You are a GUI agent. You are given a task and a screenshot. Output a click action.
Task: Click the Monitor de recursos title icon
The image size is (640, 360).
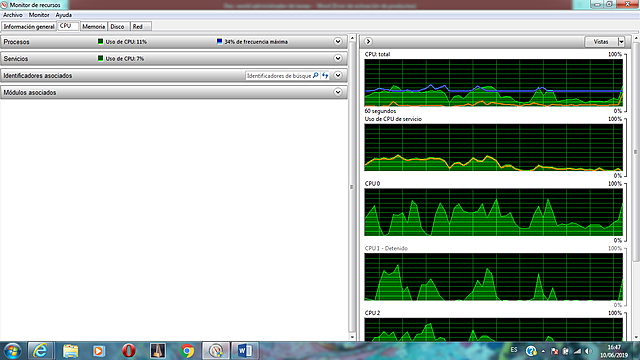click(x=4, y=5)
